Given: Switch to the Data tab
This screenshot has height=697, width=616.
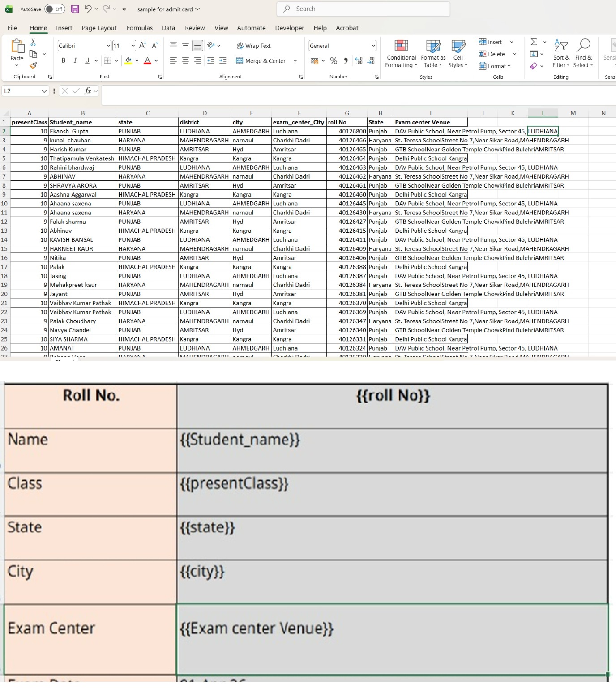Looking at the screenshot, I should [x=168, y=28].
